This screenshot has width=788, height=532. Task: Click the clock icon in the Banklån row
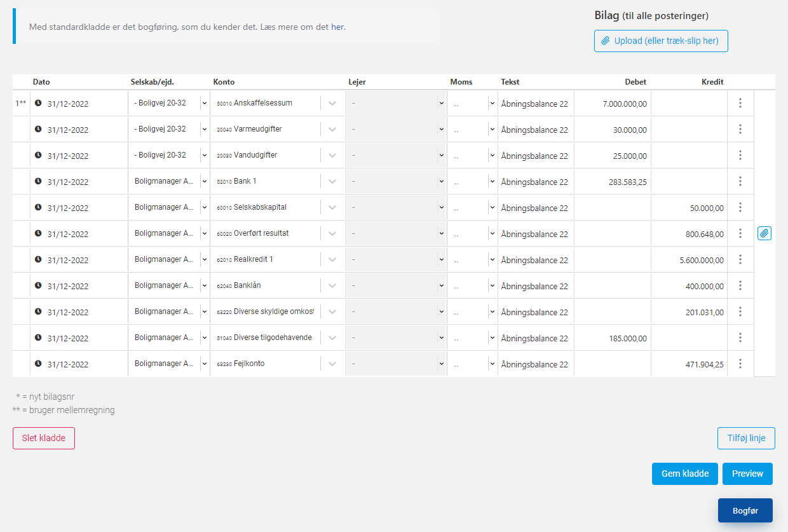38,285
